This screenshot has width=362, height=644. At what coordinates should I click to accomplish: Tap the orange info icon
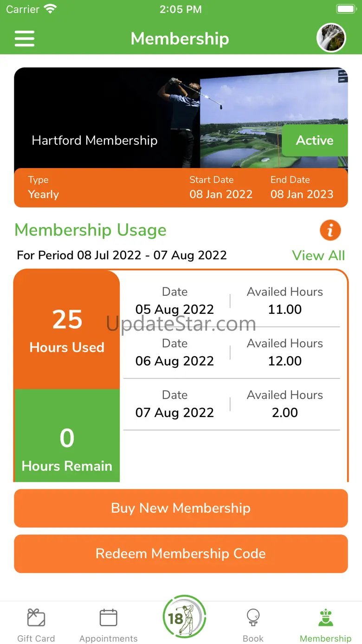[330, 230]
